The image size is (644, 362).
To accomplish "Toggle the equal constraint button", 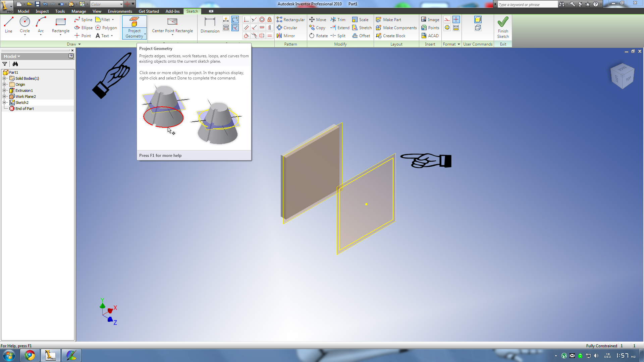I will 270,36.
